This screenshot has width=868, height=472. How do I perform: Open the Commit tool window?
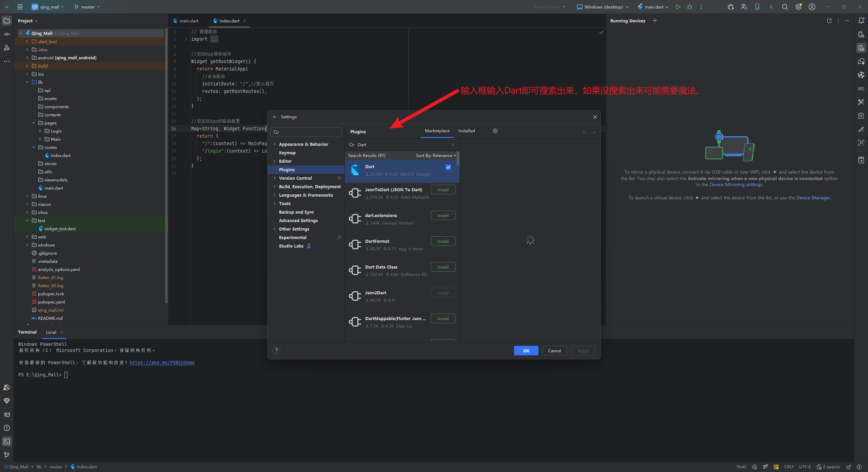pos(7,34)
